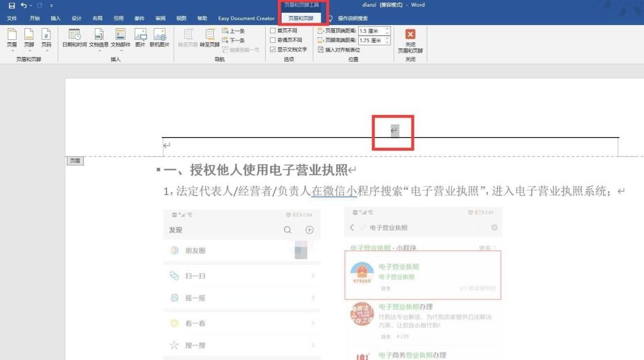
Task: Expand the 文档部件 dropdown arrow
Action: coord(121,51)
